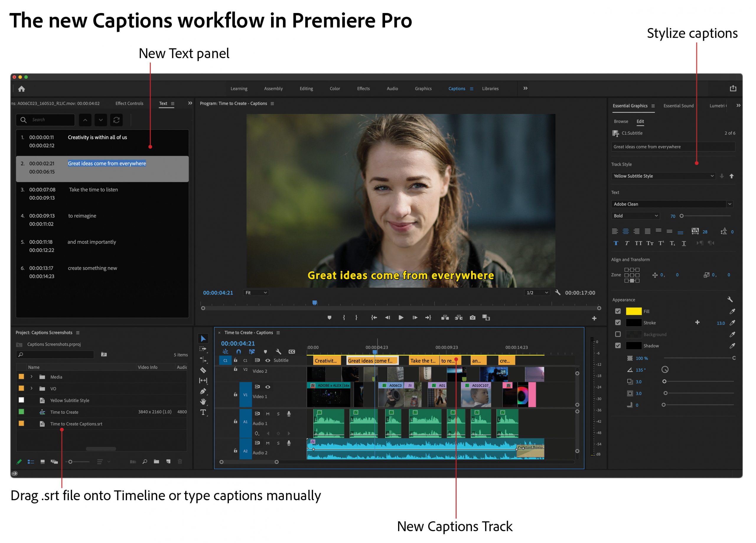The width and height of the screenshot is (756, 543).
Task: Select the Type tool
Action: (x=203, y=412)
